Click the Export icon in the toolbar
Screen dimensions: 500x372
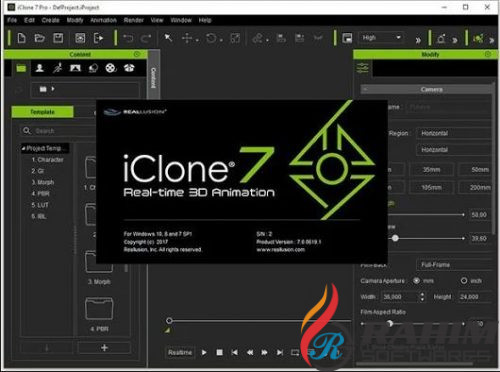99,38
